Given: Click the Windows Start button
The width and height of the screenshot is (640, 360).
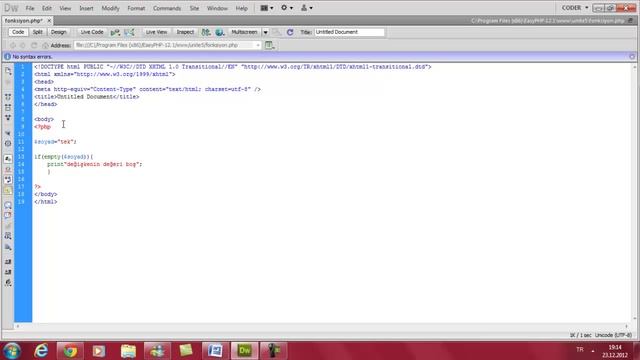Looking at the screenshot, I should tap(12, 351).
